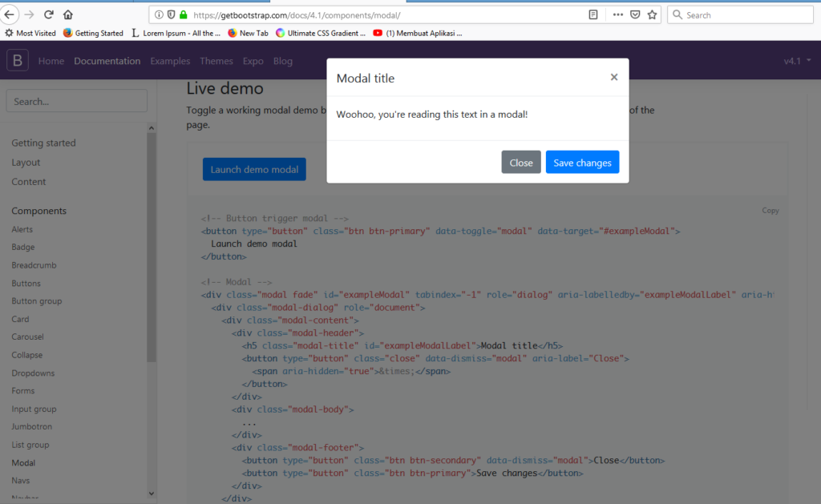Image resolution: width=821 pixels, height=504 pixels.
Task: Open Components sidebar section
Action: 38,211
